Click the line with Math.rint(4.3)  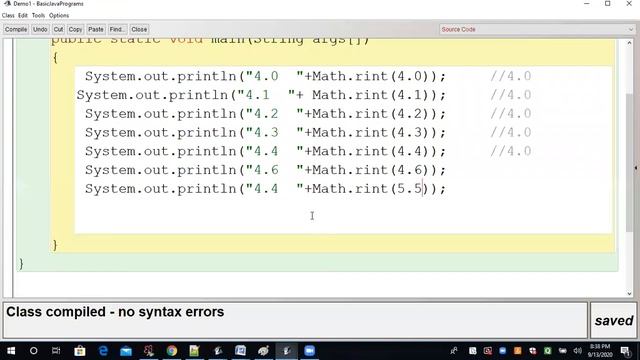click(x=265, y=133)
